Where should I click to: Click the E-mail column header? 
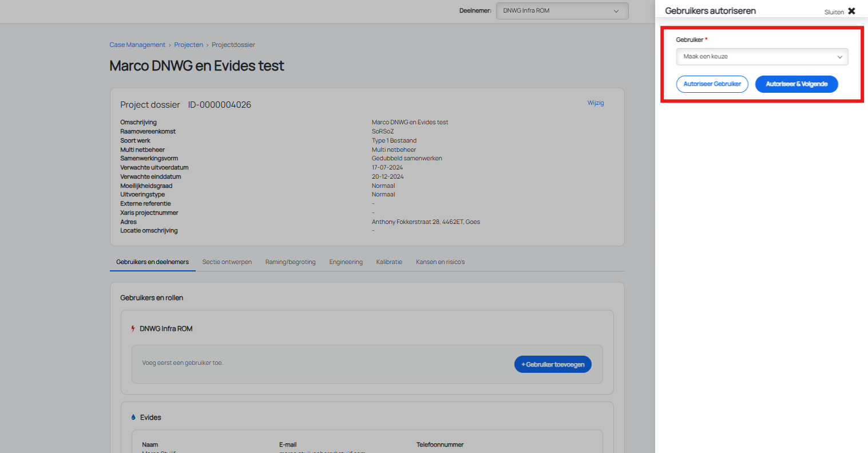pyautogui.click(x=288, y=445)
